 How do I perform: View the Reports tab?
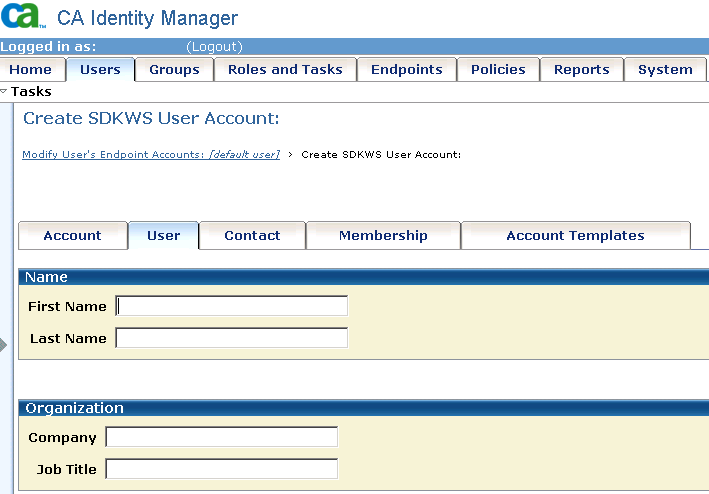[x=581, y=69]
